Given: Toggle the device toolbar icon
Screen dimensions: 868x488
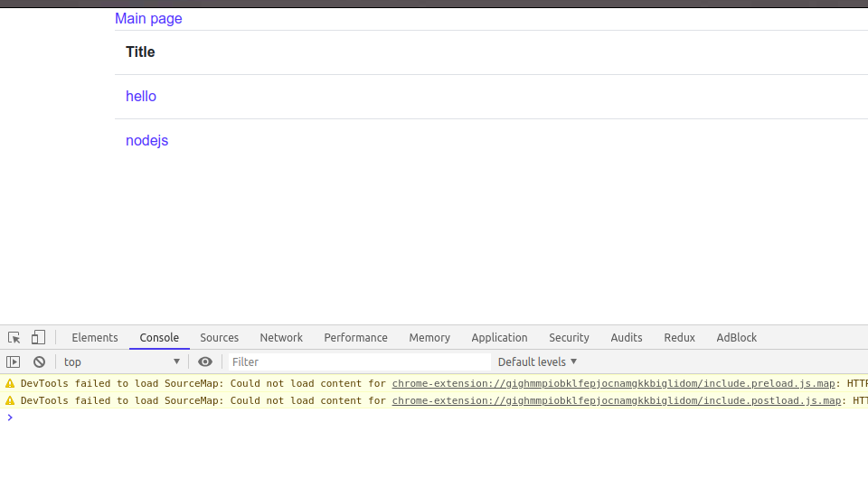Looking at the screenshot, I should (38, 337).
